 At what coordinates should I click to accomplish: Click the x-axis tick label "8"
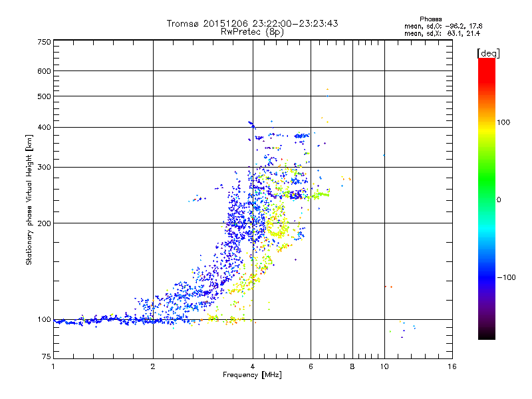(x=352, y=366)
